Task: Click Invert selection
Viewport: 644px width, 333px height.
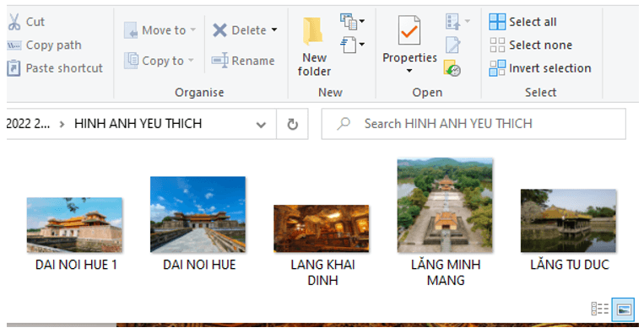Action: [540, 68]
